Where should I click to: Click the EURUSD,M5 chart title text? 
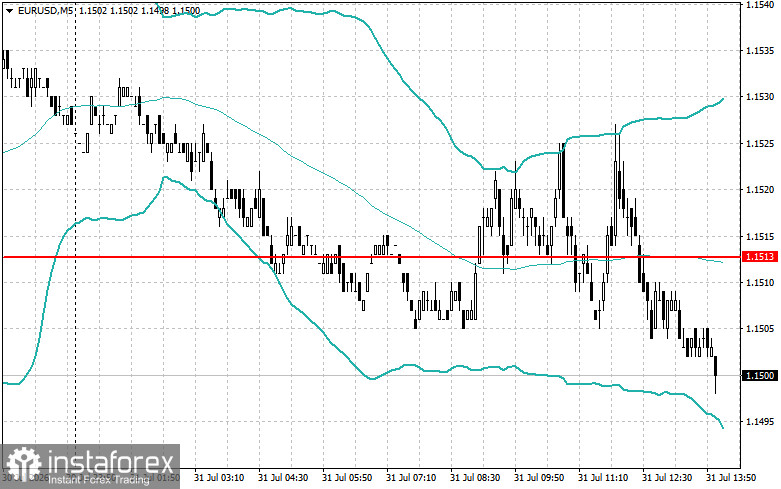[44, 10]
